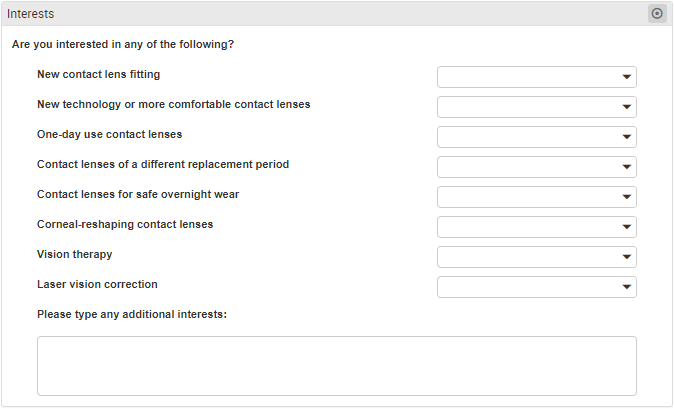
Task: Click the arrow on the Laser vision correction dropdown
Action: click(626, 287)
